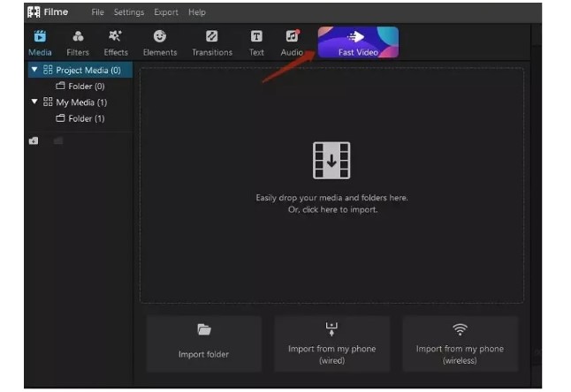This screenshot has height=392, width=571.
Task: Open the Help menu
Action: coord(197,12)
